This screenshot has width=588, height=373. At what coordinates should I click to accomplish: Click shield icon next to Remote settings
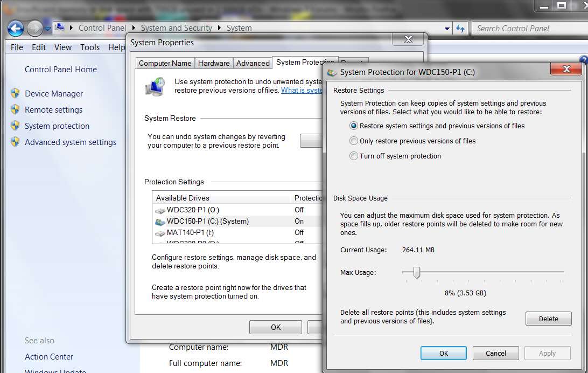click(x=15, y=109)
